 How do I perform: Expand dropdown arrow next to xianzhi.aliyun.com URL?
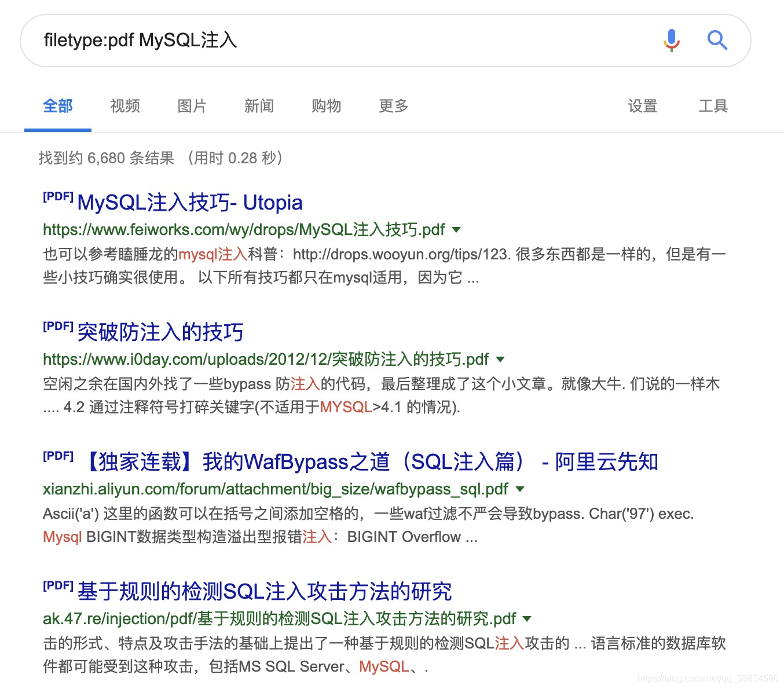point(520,489)
